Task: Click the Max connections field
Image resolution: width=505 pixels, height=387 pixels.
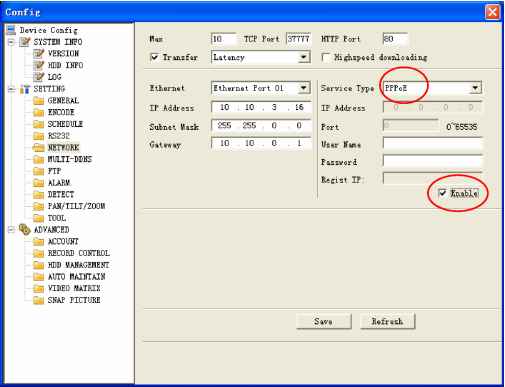Action: pyautogui.click(x=223, y=39)
